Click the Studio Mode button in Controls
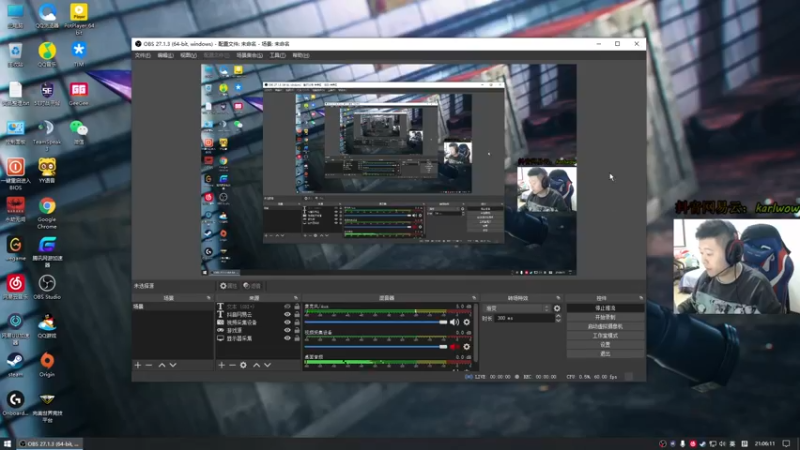 click(x=605, y=336)
